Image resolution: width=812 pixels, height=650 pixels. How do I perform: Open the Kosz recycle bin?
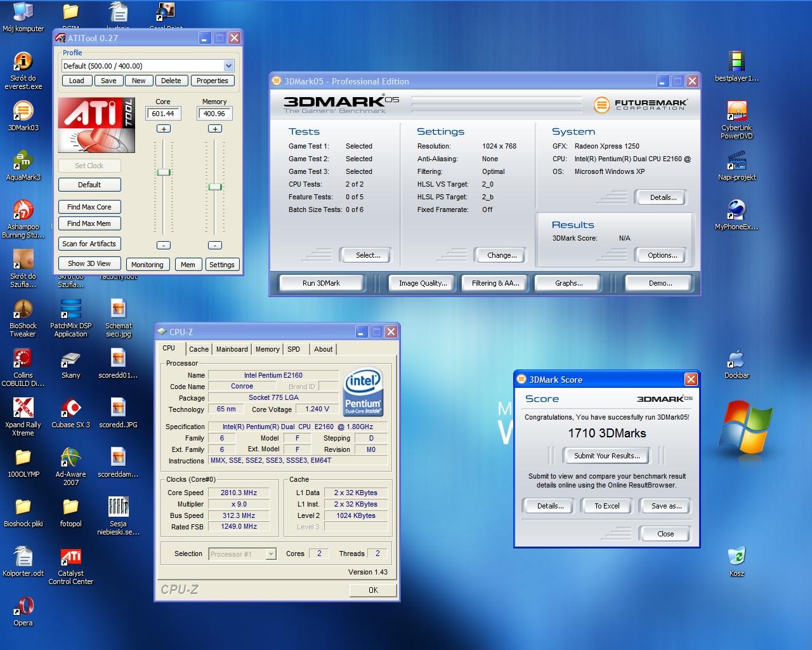[x=737, y=561]
